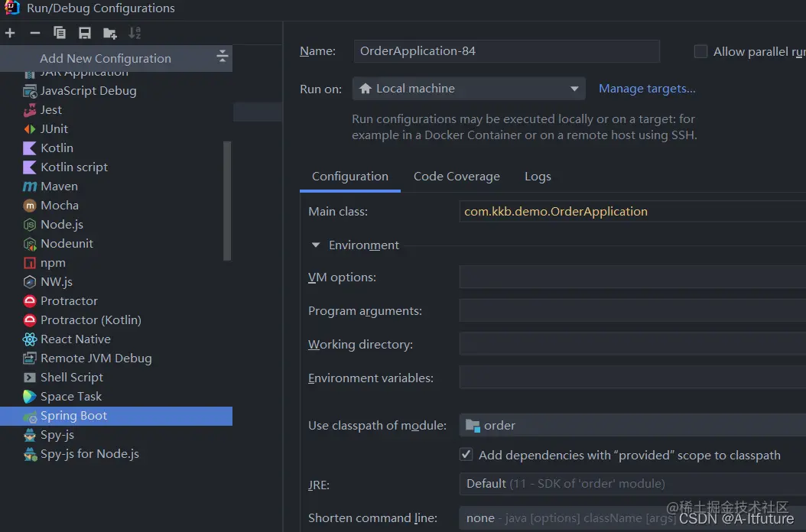
Task: Click the Maven icon in list
Action: coord(30,186)
